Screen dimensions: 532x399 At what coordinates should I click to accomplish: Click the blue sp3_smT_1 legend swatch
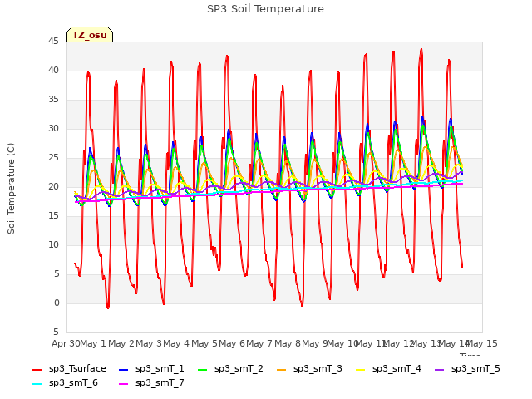click(x=124, y=369)
